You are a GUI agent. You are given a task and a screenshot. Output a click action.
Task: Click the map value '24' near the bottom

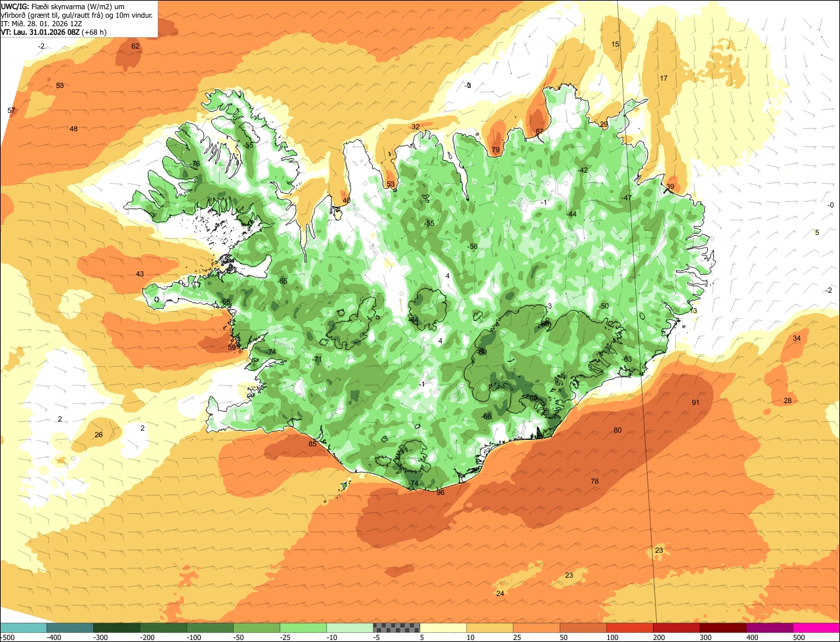click(x=500, y=593)
